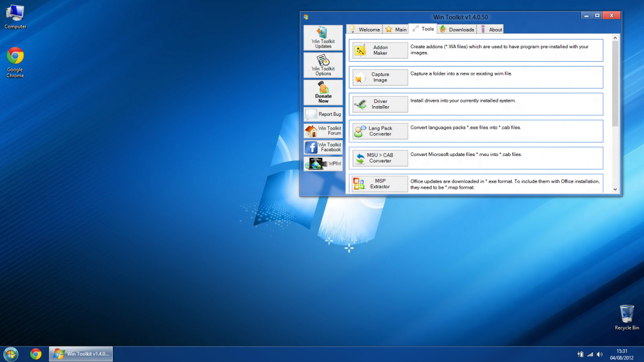This screenshot has height=362, width=644.
Task: Select the Recycle Bin desktop icon
Action: click(627, 317)
